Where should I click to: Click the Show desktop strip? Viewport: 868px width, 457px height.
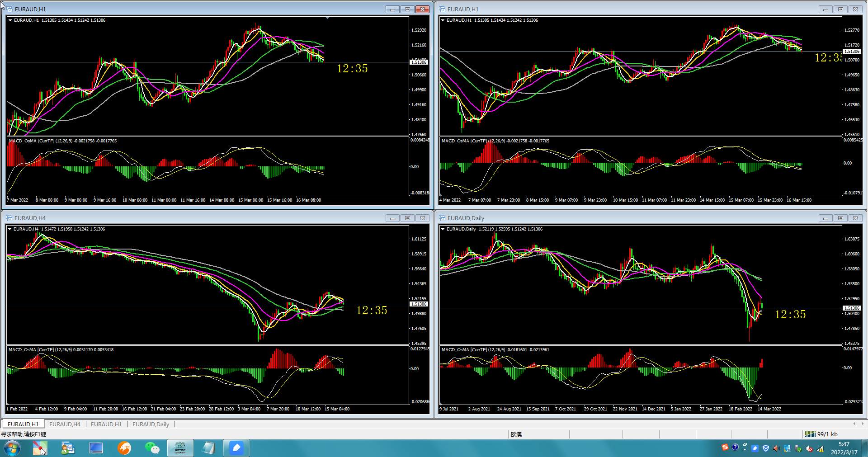[x=864, y=448]
